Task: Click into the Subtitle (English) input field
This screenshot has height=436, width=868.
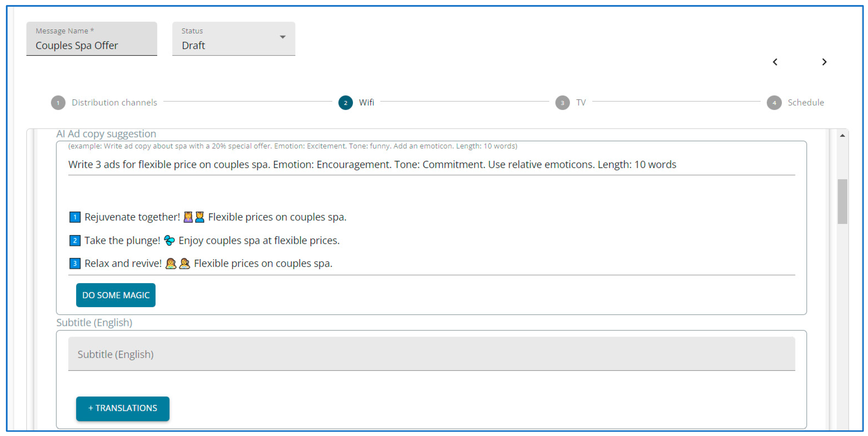Action: coord(431,354)
